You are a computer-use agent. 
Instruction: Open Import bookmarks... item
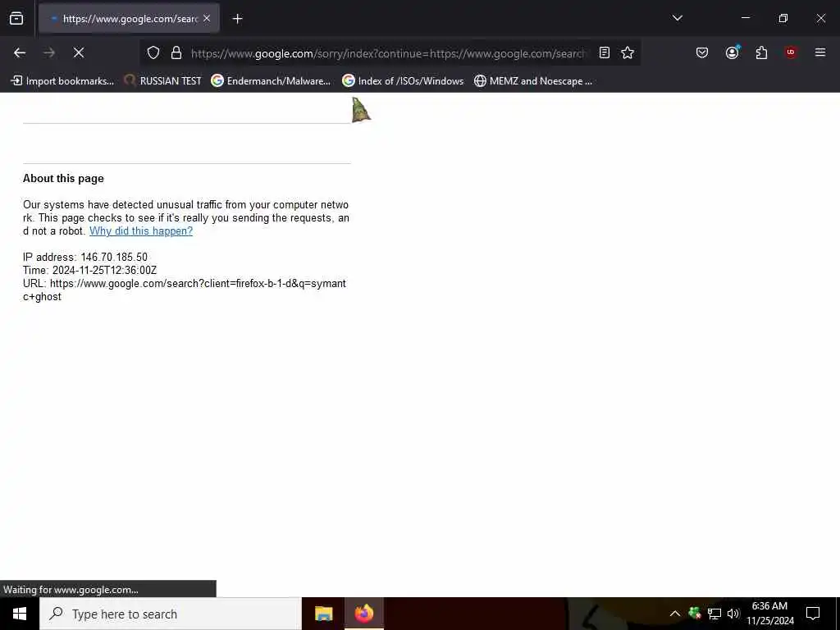pos(62,81)
